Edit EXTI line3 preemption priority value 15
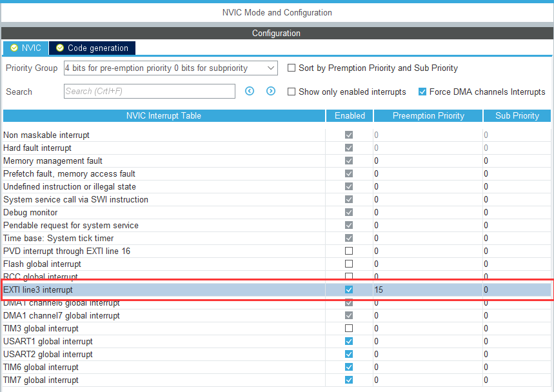554x392 pixels. pyautogui.click(x=428, y=290)
